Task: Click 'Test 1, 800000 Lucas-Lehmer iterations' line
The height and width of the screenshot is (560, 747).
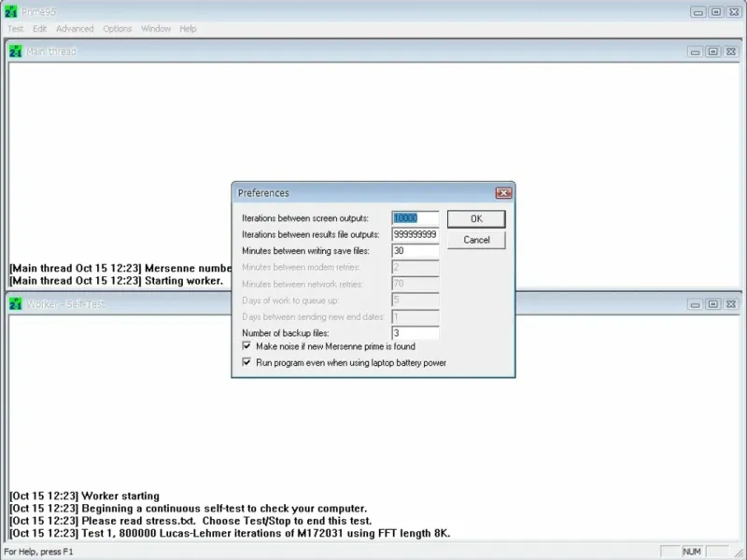Action: coord(230,533)
